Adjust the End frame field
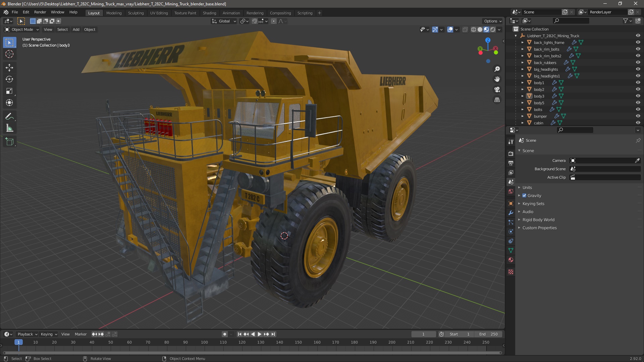Viewport: 644px width, 362px height. (x=488, y=334)
